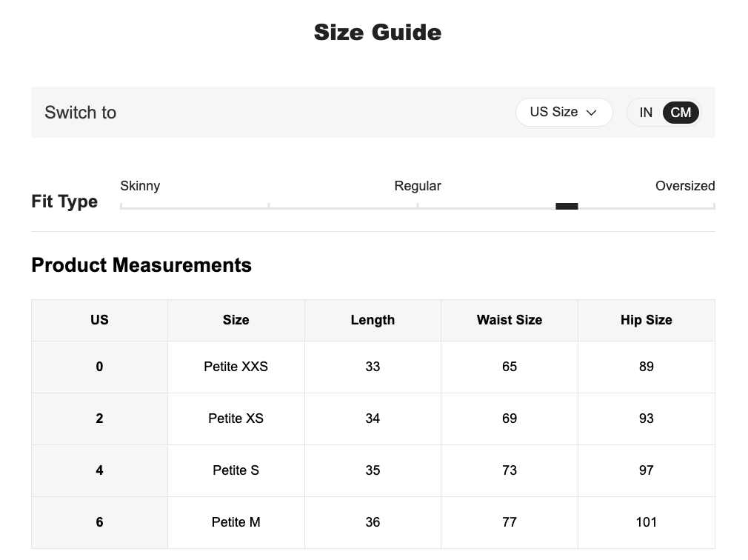This screenshot has height=560, width=748.
Task: Click the Hip Size column header
Action: coord(646,320)
